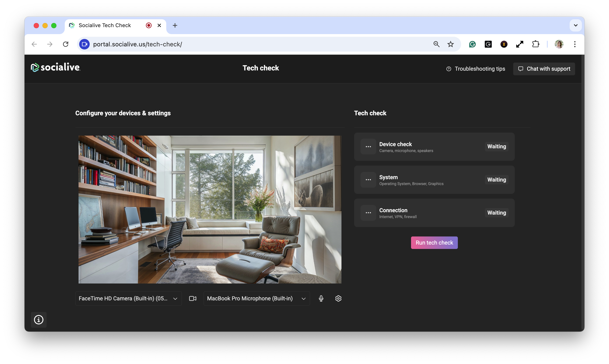Expand the tab search chevron

(575, 25)
